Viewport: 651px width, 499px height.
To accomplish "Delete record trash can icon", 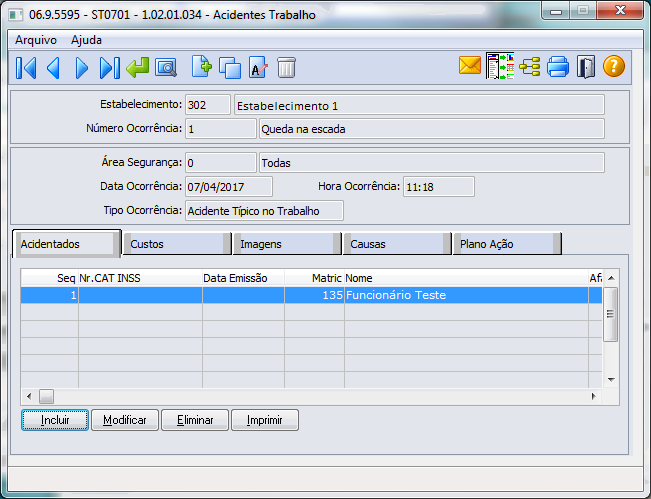I will 286,68.
